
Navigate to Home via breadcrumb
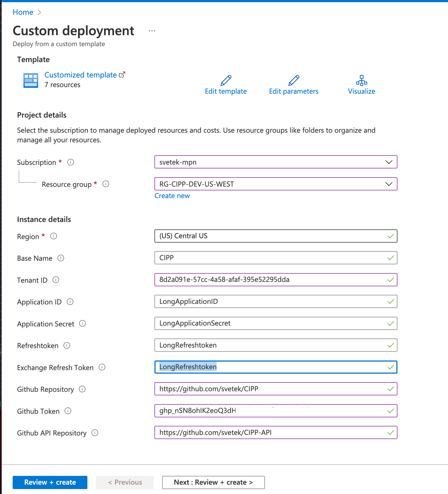(x=23, y=12)
